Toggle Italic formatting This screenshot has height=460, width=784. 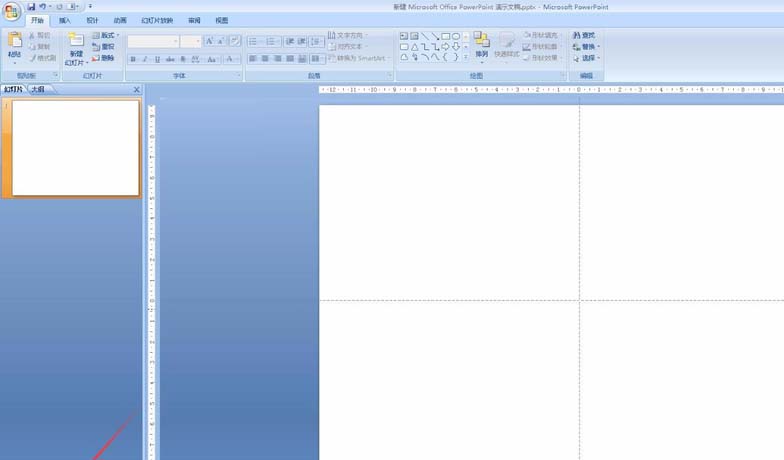[x=145, y=59]
